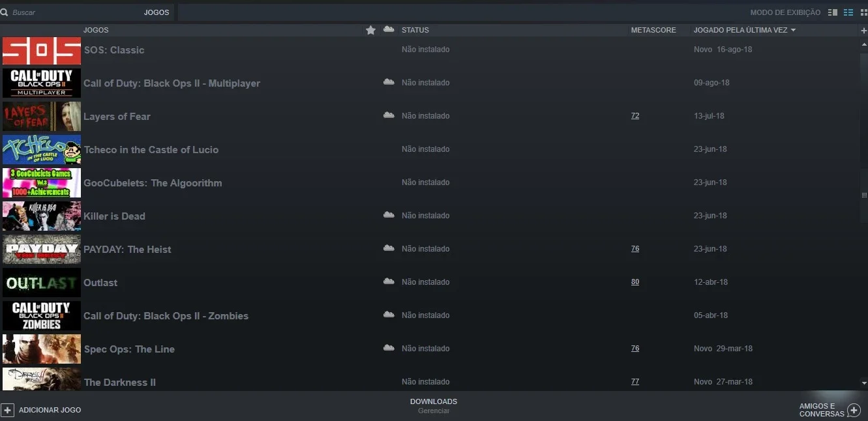Image resolution: width=868 pixels, height=421 pixels.
Task: Click 12-abr-18 date for Outlast
Action: (711, 282)
